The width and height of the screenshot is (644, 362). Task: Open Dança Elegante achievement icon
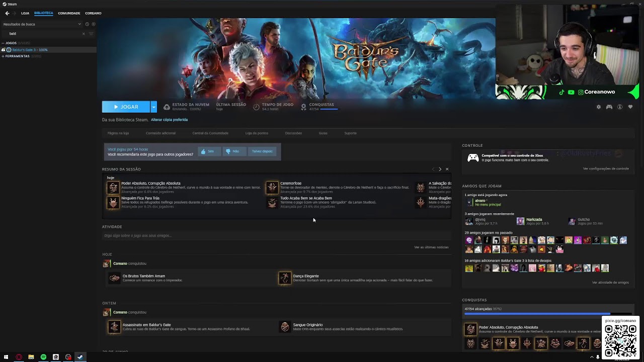pyautogui.click(x=285, y=278)
